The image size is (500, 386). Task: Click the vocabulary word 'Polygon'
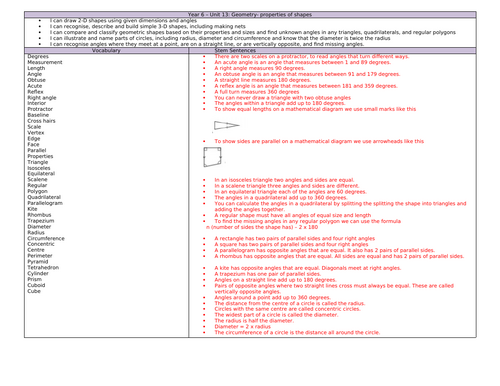tap(37, 191)
